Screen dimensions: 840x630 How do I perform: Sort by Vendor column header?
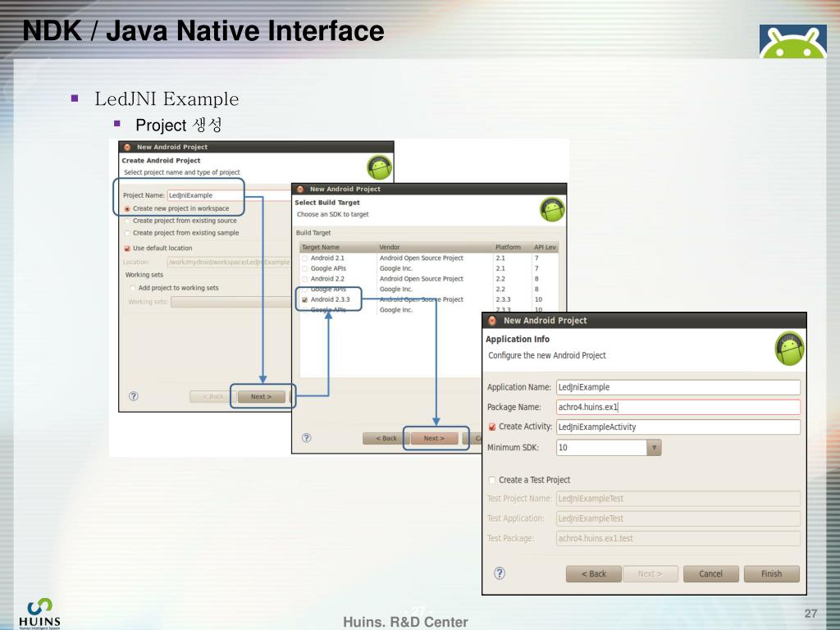pos(435,247)
